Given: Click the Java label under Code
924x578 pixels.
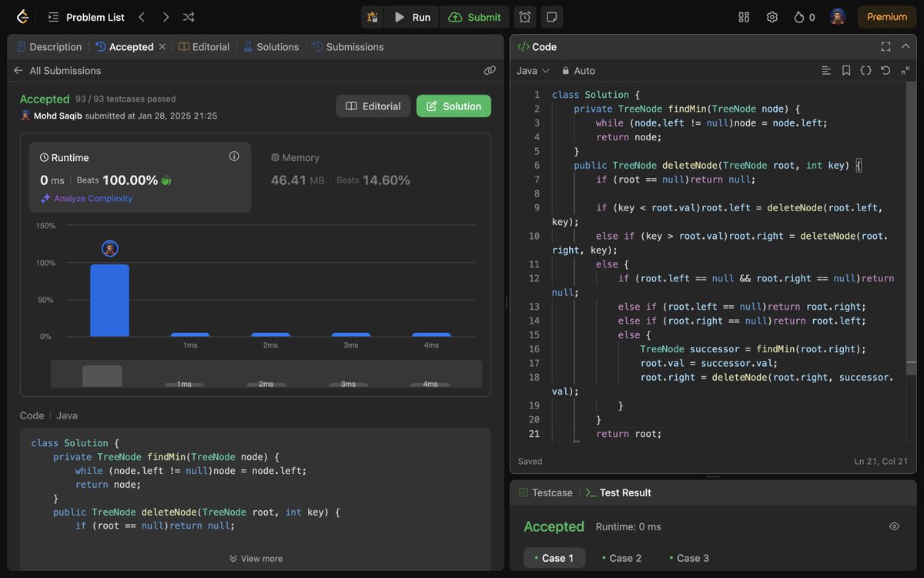Looking at the screenshot, I should pyautogui.click(x=67, y=415).
